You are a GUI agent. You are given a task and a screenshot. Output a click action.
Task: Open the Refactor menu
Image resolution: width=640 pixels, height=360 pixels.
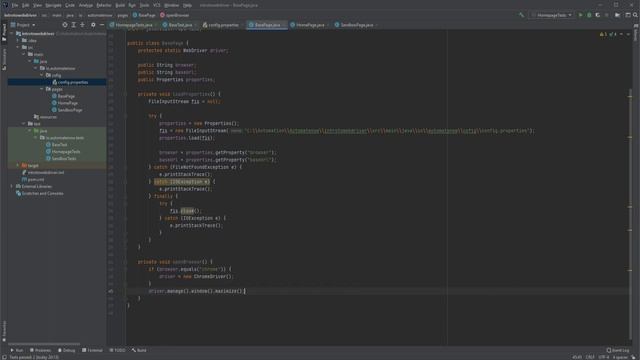click(104, 5)
